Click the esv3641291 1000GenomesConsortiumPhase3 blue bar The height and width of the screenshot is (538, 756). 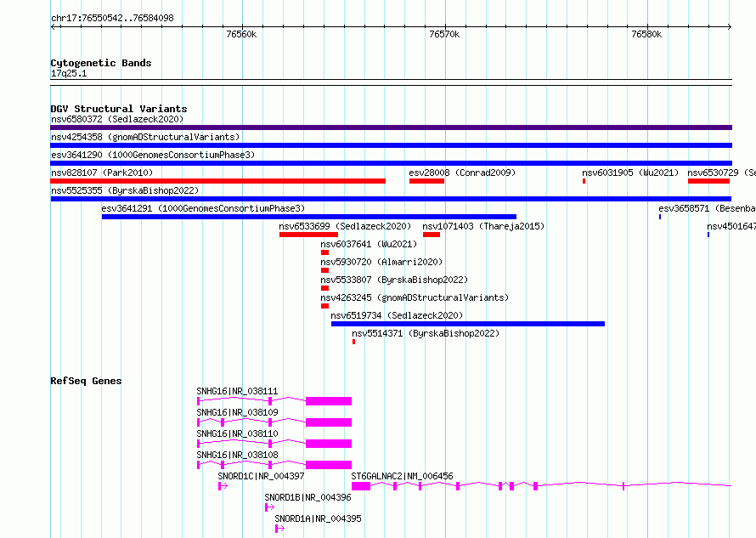coord(309,217)
